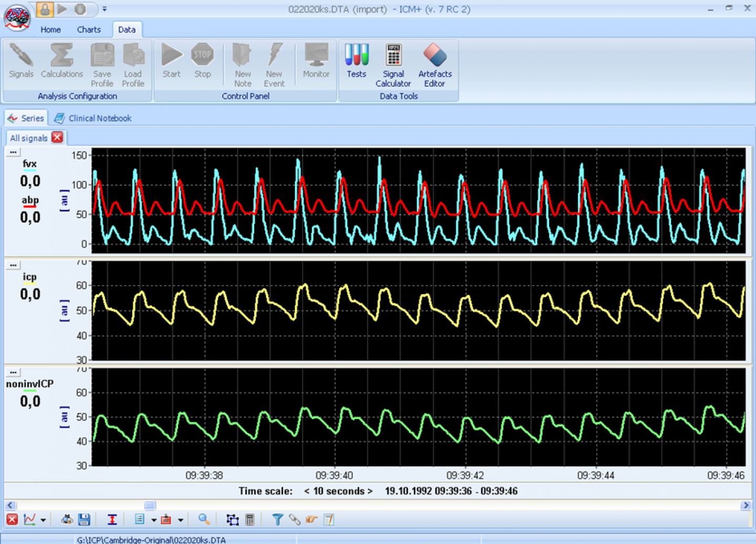This screenshot has height=544, width=756.
Task: Close the All signals view tab
Action: pos(57,138)
